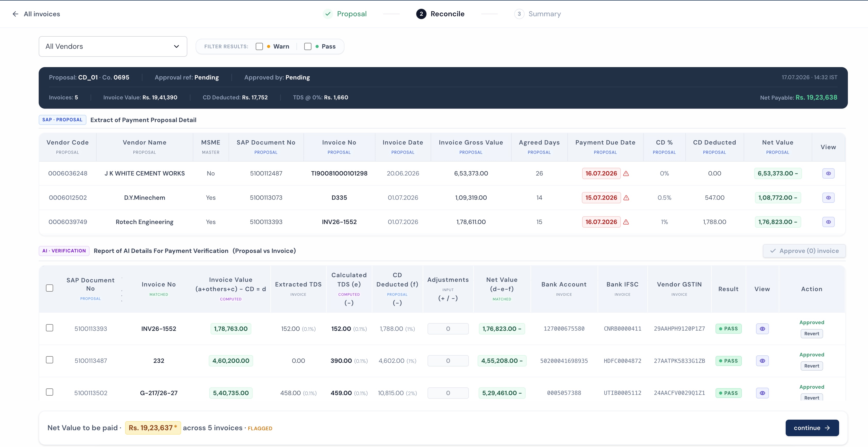
Task: Click vendor name D.Y.Minechem
Action: (144, 197)
